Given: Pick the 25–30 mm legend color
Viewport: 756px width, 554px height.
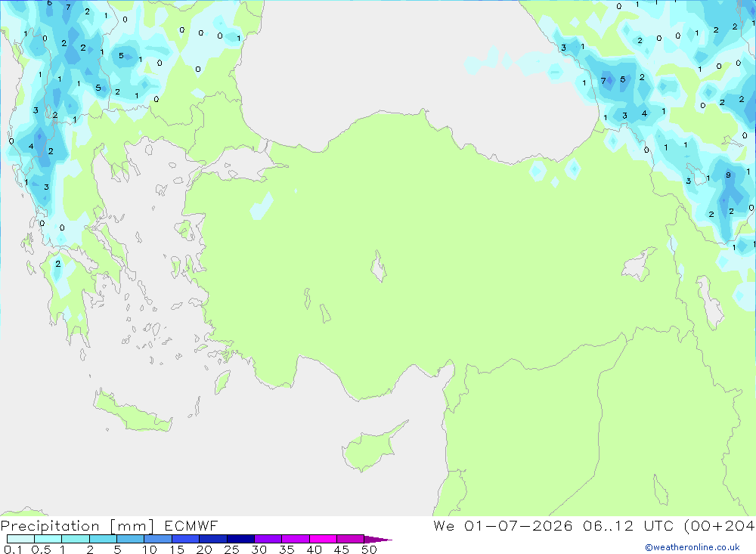Looking at the screenshot, I should [x=240, y=539].
